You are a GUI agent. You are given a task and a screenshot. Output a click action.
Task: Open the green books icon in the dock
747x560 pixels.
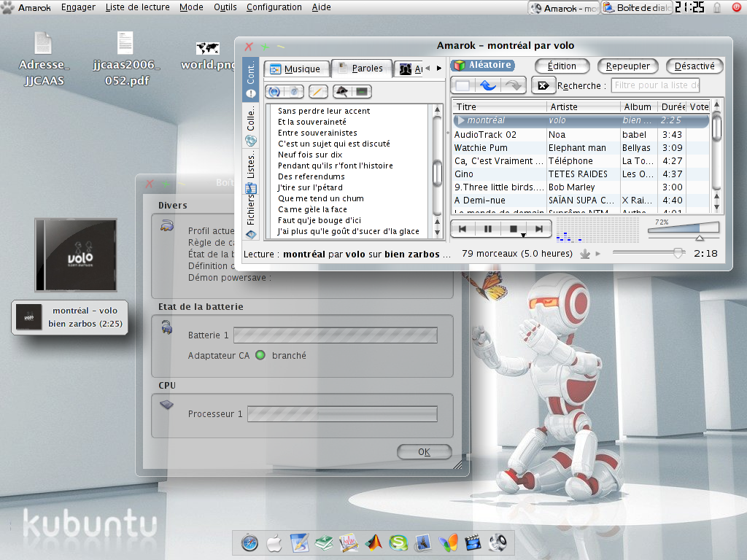tap(325, 542)
